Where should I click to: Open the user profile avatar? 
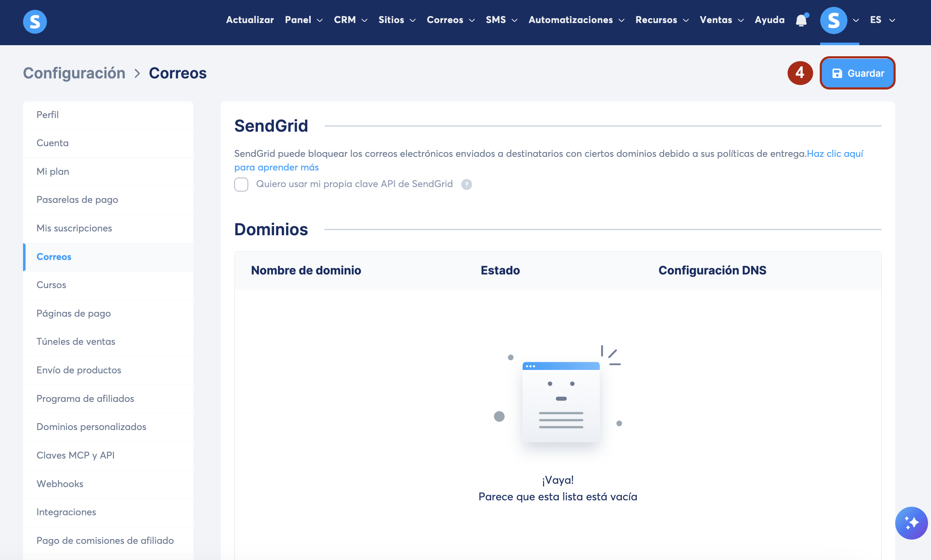click(x=833, y=20)
